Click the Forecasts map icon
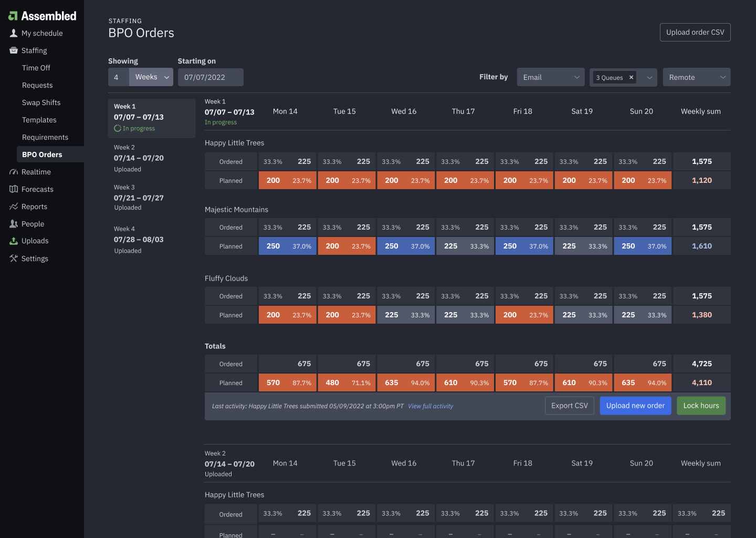 (x=14, y=189)
